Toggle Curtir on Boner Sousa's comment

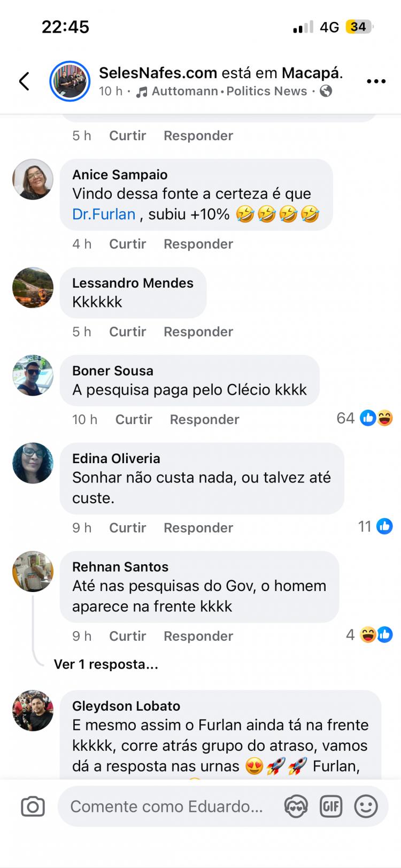[134, 419]
